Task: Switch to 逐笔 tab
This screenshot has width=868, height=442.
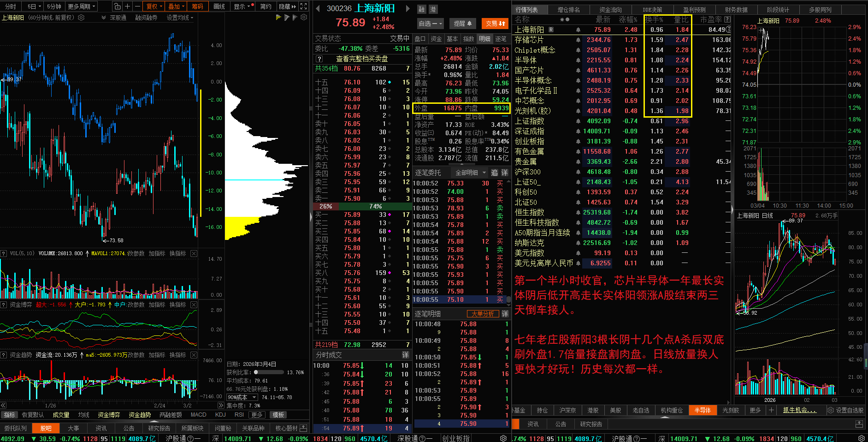Action: coord(501,39)
